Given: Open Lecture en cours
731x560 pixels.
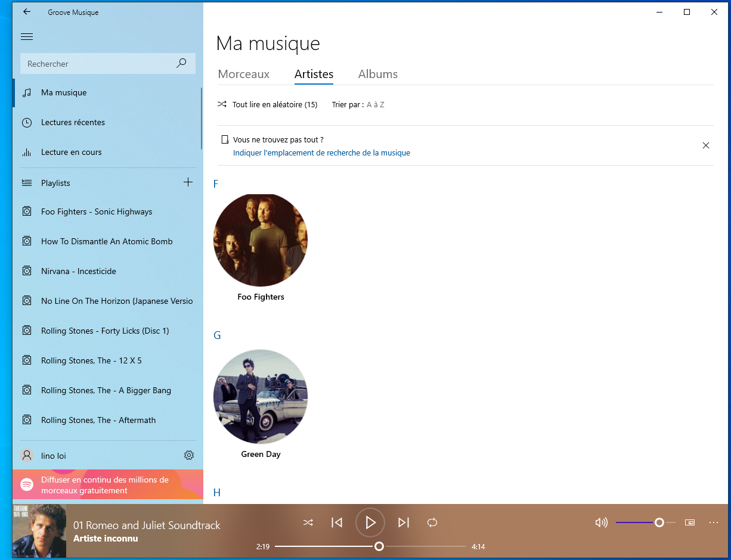Looking at the screenshot, I should (107, 152).
